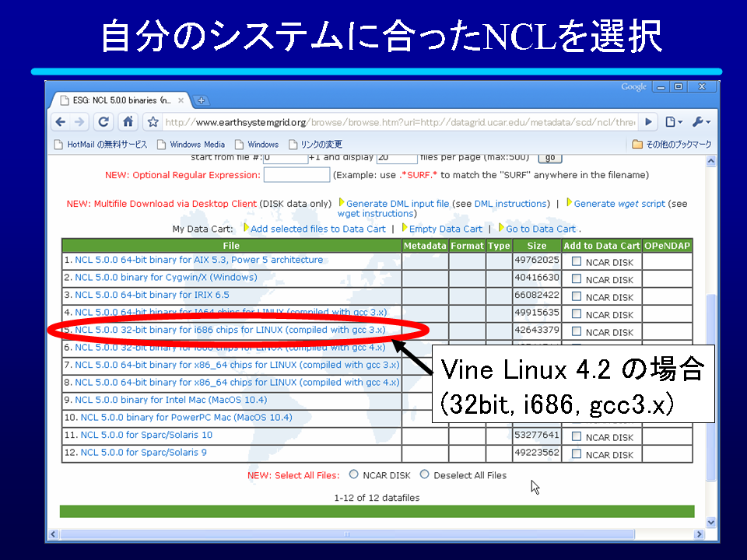
Task: Select the Deselect All Files radio button
Action: (x=425, y=474)
